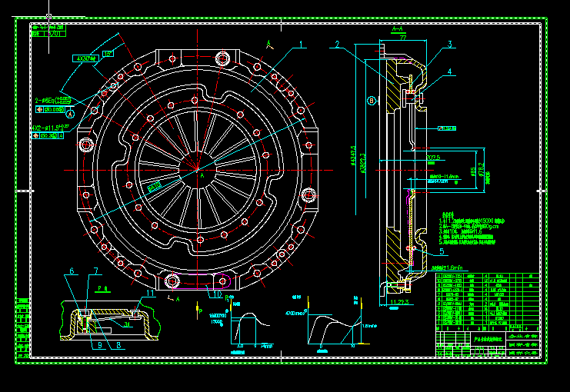Screen dimensions: 570x392
Task: Select the 4X2-ø11.5 hole callout
Action: pos(50,128)
